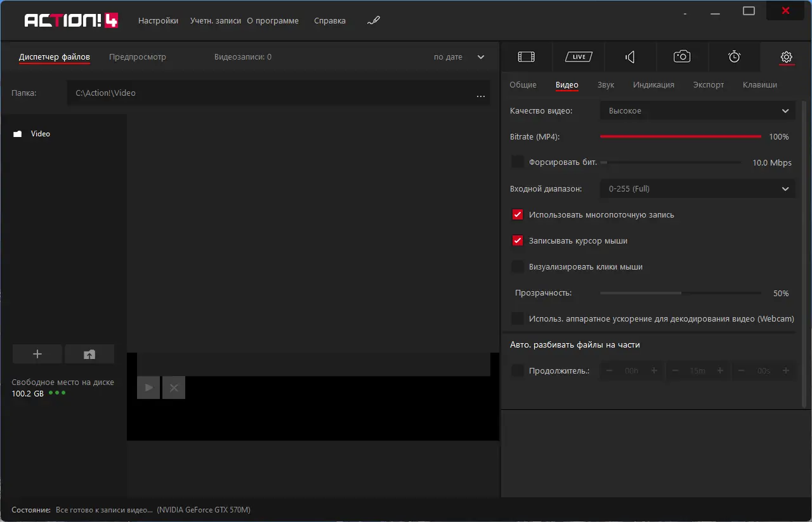Uncheck record mouse cursor option
The height and width of the screenshot is (522, 812).
pos(518,241)
